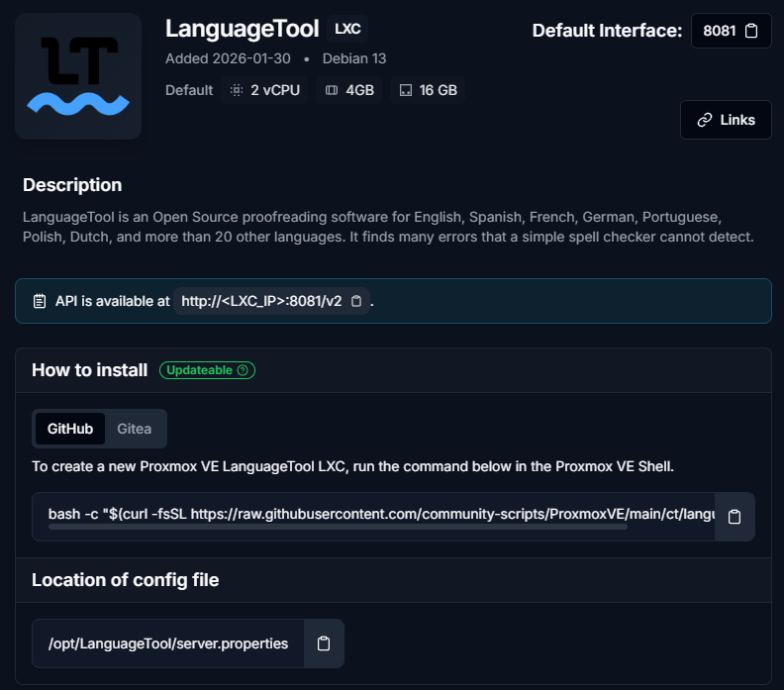784x690 pixels.
Task: Click the 16 GB disk icon
Action: pos(405,90)
